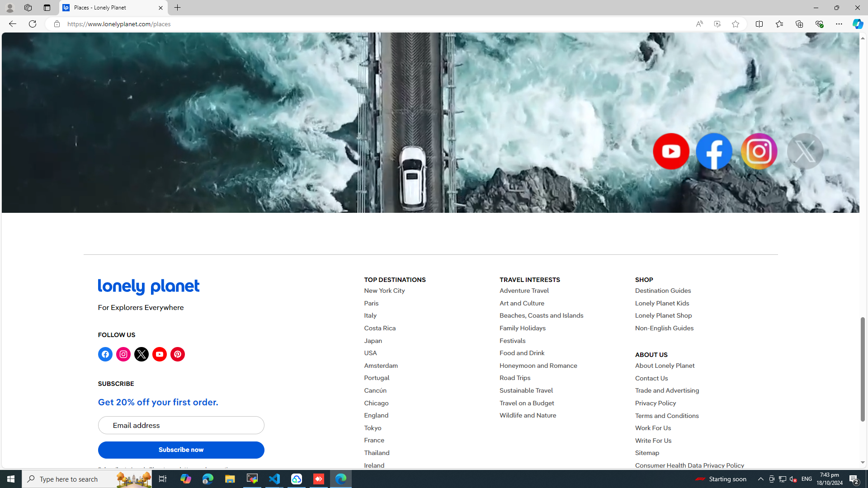This screenshot has width=868, height=488.
Task: Open Food and Drink link
Action: (x=522, y=353)
